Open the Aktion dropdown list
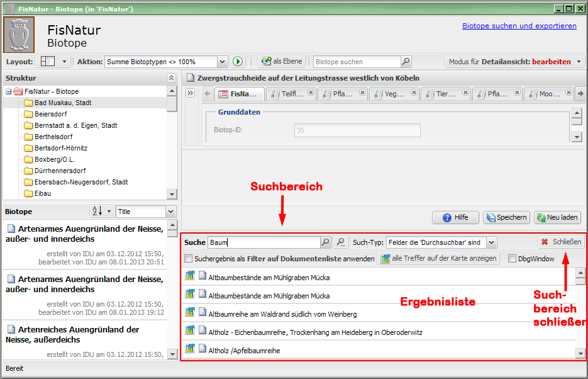The height and width of the screenshot is (379, 588). (x=221, y=62)
